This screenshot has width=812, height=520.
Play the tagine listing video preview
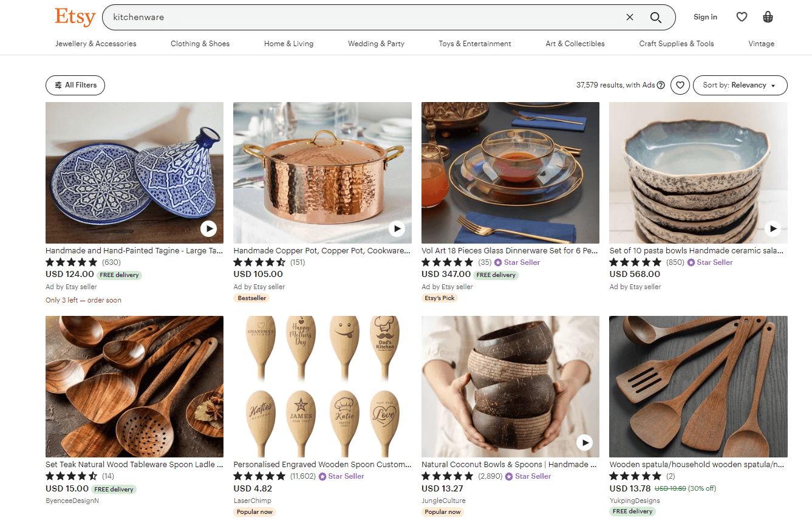(x=209, y=228)
